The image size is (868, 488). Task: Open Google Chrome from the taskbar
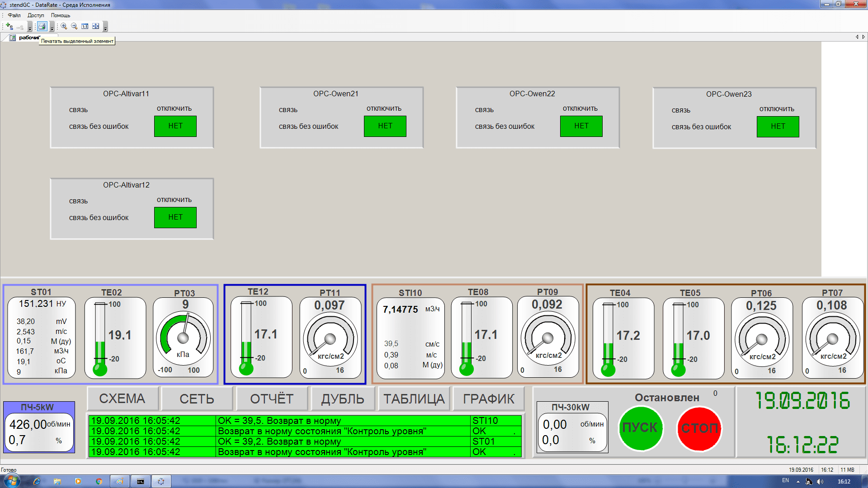click(x=99, y=481)
